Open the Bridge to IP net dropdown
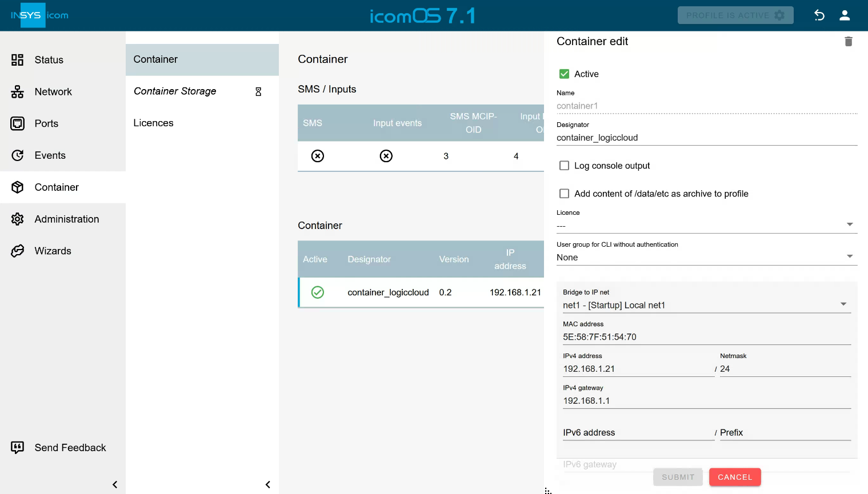 coord(706,305)
